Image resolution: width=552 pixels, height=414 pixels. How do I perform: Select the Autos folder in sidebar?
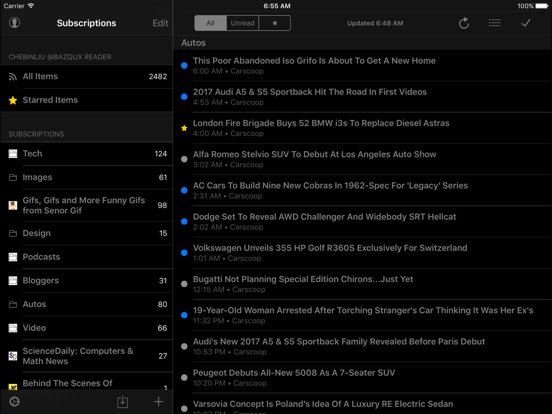click(86, 304)
